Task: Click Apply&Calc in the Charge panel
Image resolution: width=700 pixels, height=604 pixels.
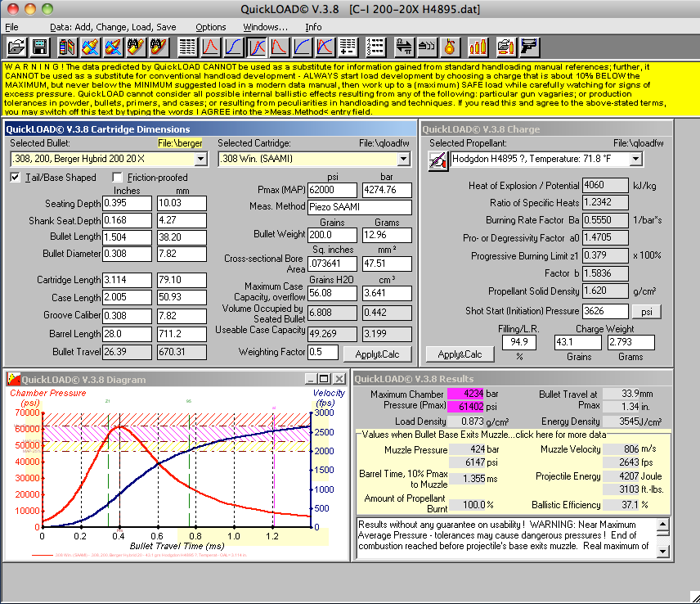Action: point(460,354)
